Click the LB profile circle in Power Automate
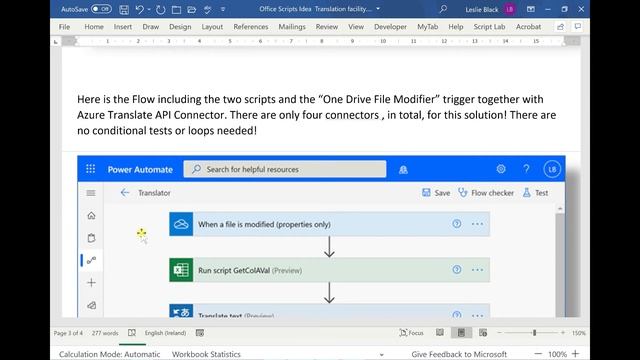This screenshot has height=360, width=640. pyautogui.click(x=552, y=169)
